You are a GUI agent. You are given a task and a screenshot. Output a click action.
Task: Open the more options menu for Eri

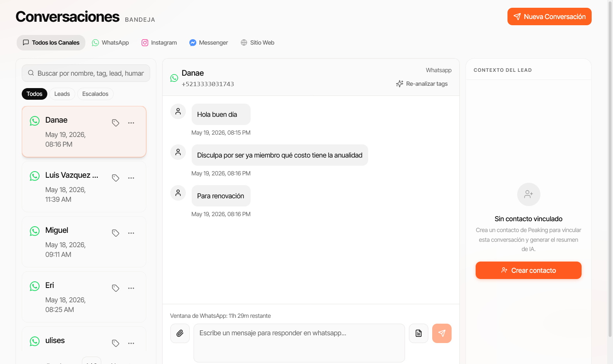coord(131,288)
